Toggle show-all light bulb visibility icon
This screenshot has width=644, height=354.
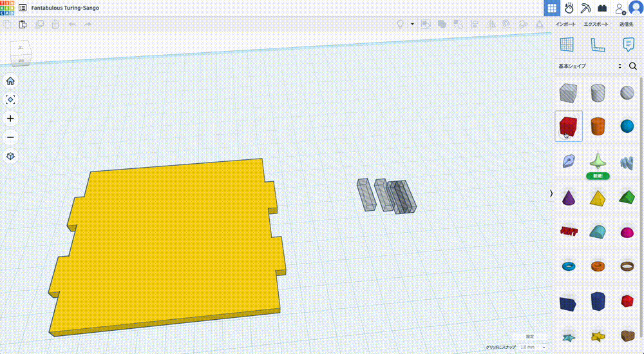pyautogui.click(x=400, y=25)
